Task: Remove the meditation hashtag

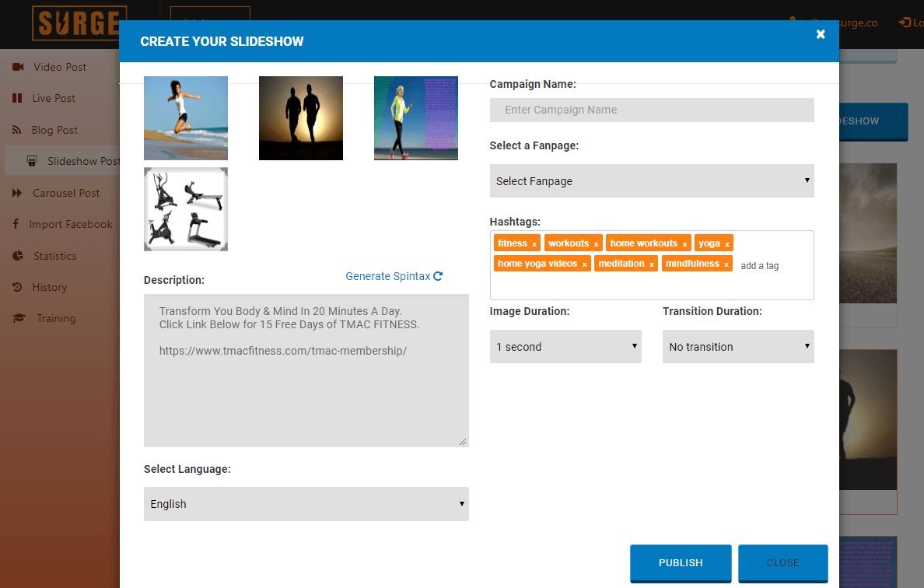Action: 652,264
